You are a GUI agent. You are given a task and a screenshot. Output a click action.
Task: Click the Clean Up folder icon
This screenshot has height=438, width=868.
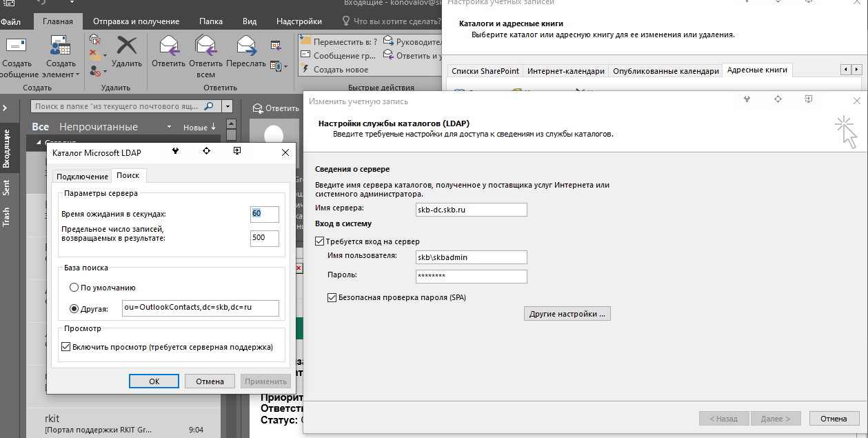pyautogui.click(x=94, y=55)
